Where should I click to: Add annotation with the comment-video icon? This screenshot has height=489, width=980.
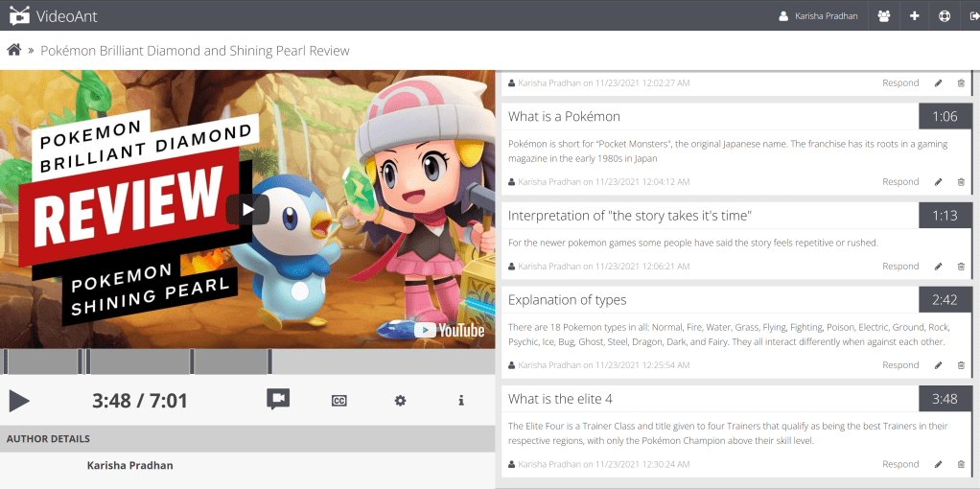pos(278,399)
